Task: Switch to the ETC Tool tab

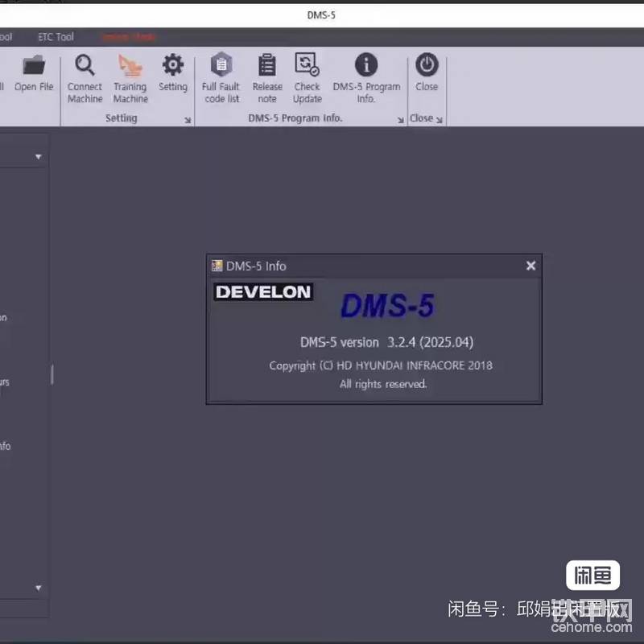Action: pyautogui.click(x=56, y=37)
